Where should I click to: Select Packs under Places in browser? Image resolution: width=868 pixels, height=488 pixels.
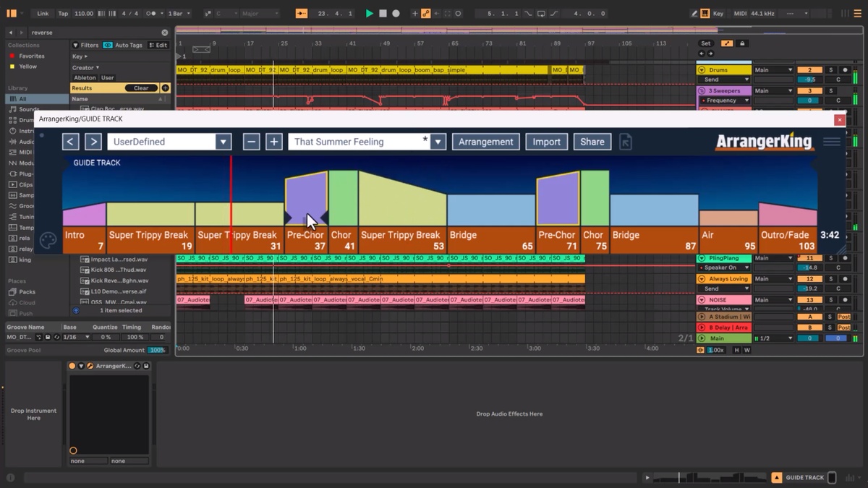click(27, 292)
